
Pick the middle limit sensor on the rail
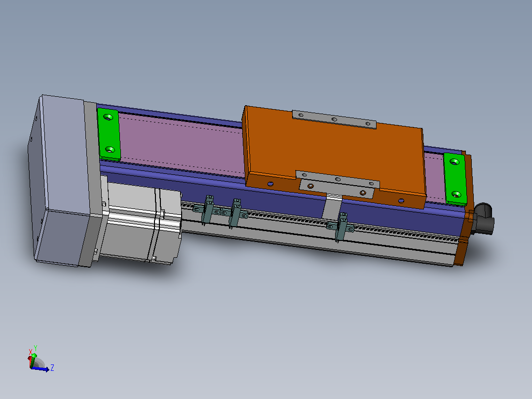[235, 213]
